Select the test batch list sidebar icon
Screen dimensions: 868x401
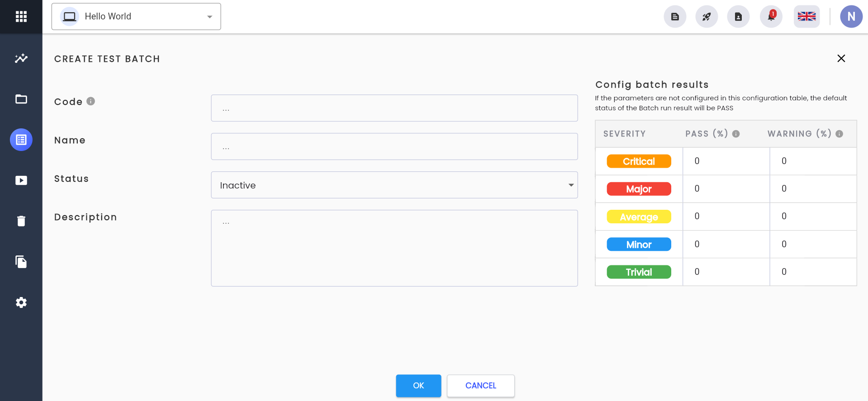[x=21, y=140]
